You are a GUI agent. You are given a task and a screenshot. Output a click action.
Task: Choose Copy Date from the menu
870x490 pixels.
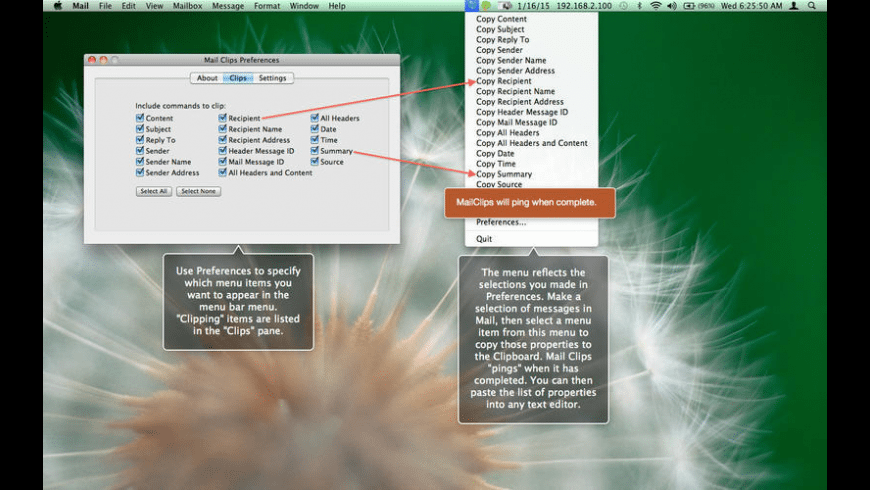pos(531,153)
